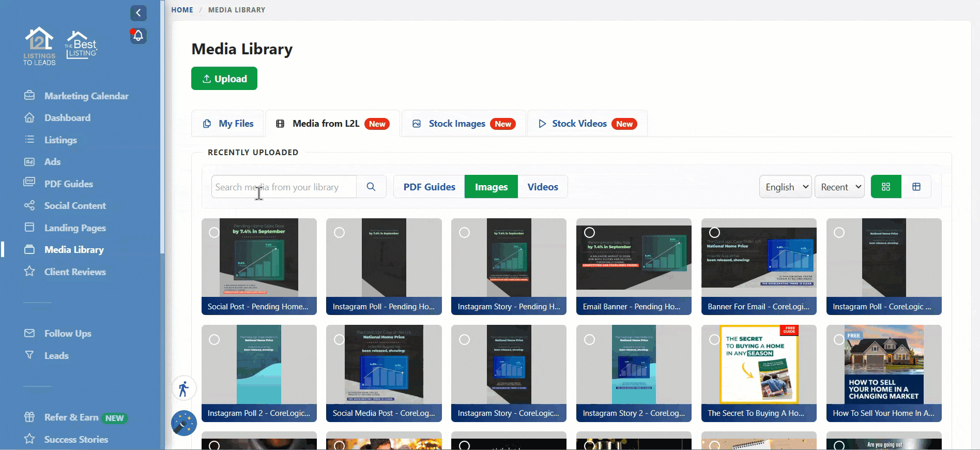
Task: Select The Secret To Buying A Ho item
Action: [714, 340]
